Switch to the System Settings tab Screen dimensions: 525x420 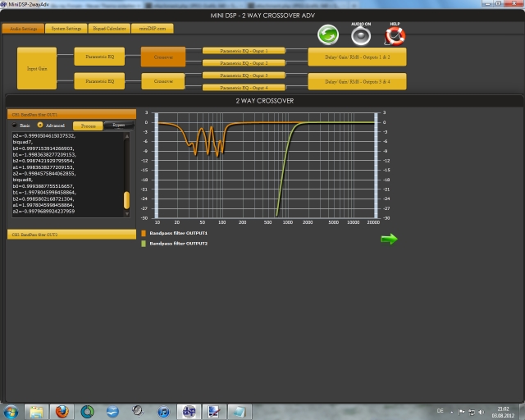click(x=66, y=29)
